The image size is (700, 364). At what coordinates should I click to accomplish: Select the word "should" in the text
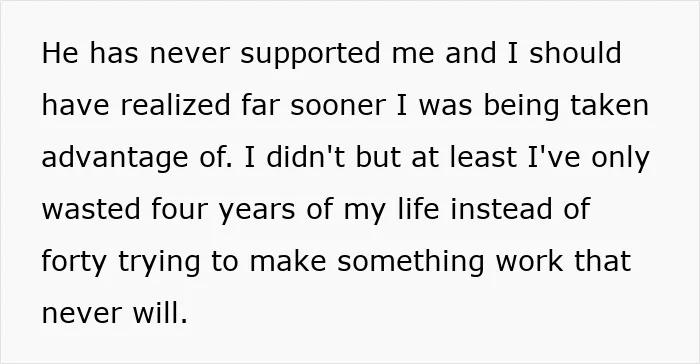pyautogui.click(x=575, y=53)
